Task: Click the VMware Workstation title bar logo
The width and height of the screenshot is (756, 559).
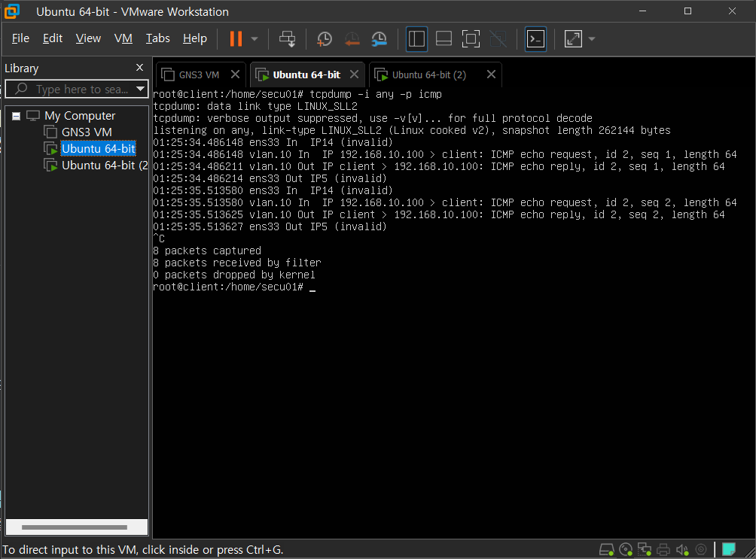Action: 12,11
